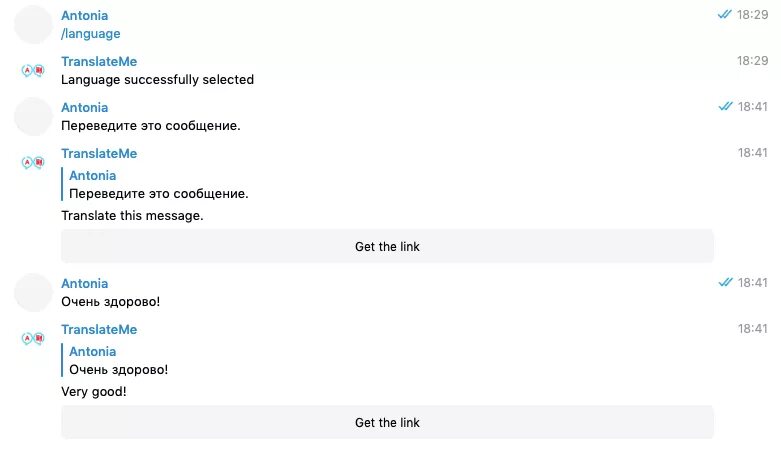Jump to quoted Очень здорово! reply
The width and height of the screenshot is (781, 459).
(x=119, y=360)
